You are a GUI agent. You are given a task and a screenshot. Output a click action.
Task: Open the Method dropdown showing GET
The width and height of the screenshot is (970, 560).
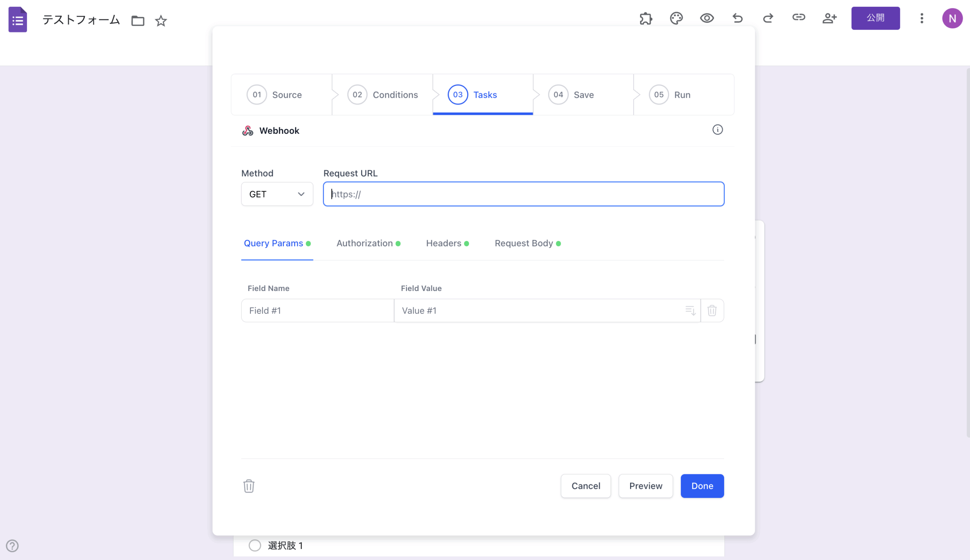tap(277, 194)
